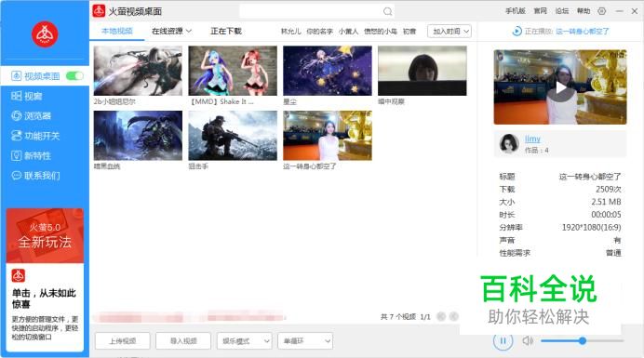Click the large firefly logo in sidebar
This screenshot has width=644, height=358.
point(45,34)
